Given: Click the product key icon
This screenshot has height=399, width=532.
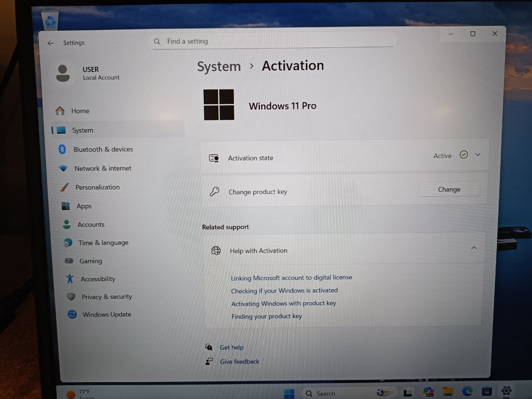Looking at the screenshot, I should point(215,192).
